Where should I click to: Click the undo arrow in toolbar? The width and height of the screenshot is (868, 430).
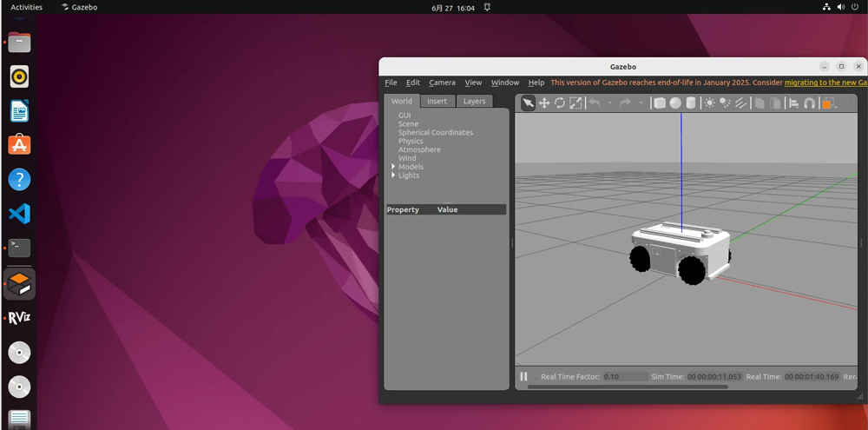coord(595,103)
